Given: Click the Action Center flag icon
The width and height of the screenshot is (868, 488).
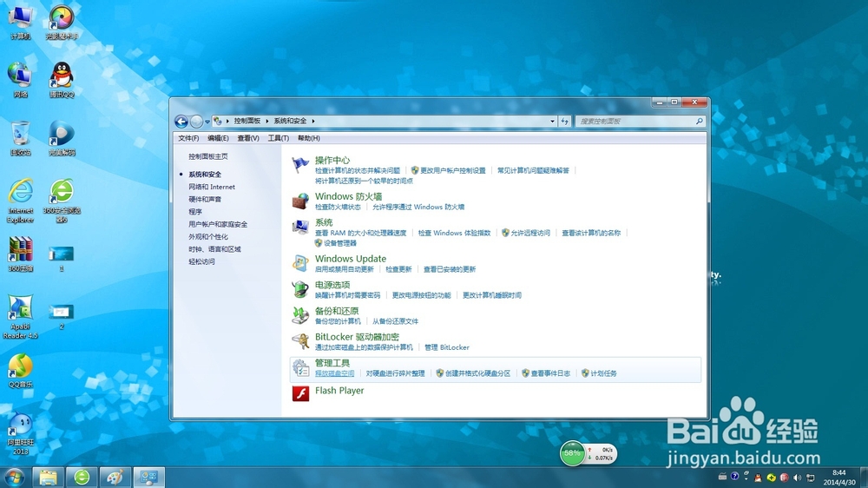Looking at the screenshot, I should point(300,164).
